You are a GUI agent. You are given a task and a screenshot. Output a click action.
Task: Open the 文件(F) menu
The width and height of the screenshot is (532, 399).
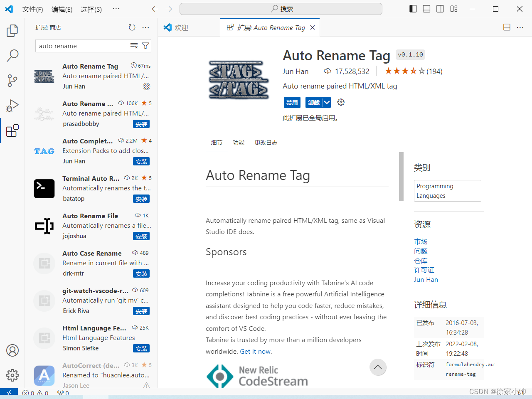tap(32, 9)
